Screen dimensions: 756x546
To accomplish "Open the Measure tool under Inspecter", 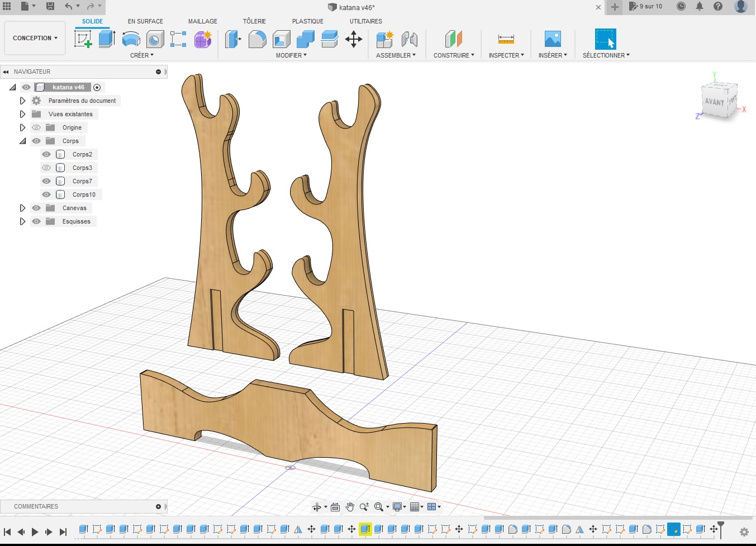I will [x=506, y=39].
